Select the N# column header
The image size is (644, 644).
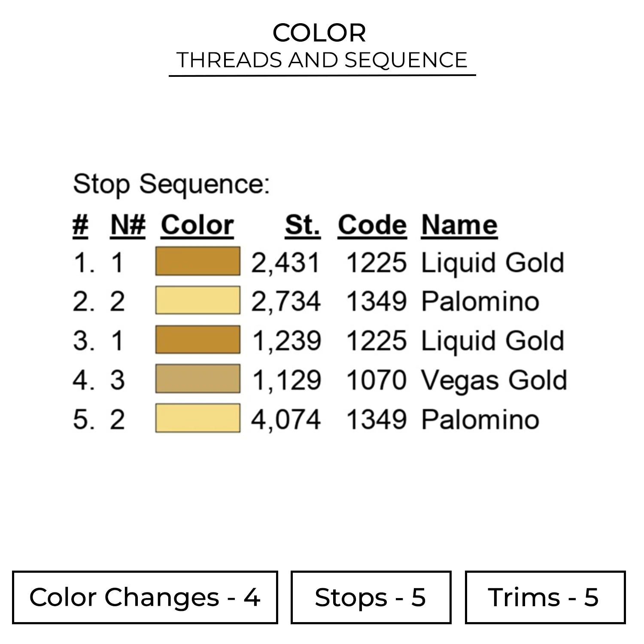pyautogui.click(x=128, y=225)
